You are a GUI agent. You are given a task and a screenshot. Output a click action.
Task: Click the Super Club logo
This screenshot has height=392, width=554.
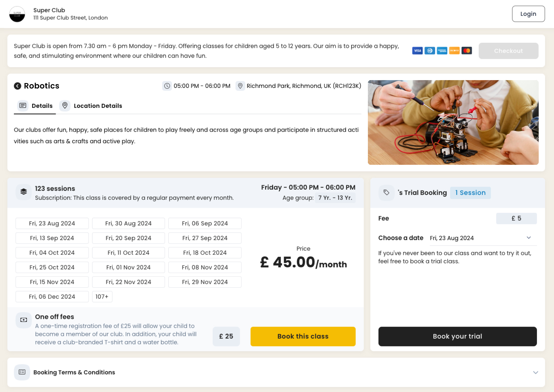click(17, 14)
